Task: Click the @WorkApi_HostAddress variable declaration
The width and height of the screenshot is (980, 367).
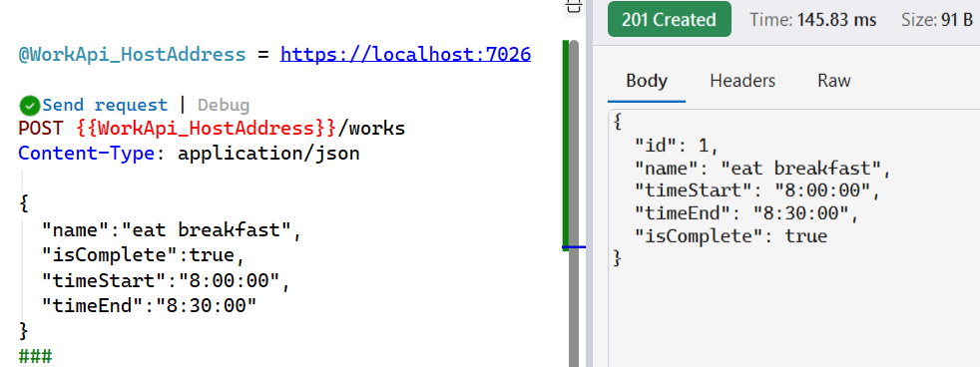Action: (132, 55)
